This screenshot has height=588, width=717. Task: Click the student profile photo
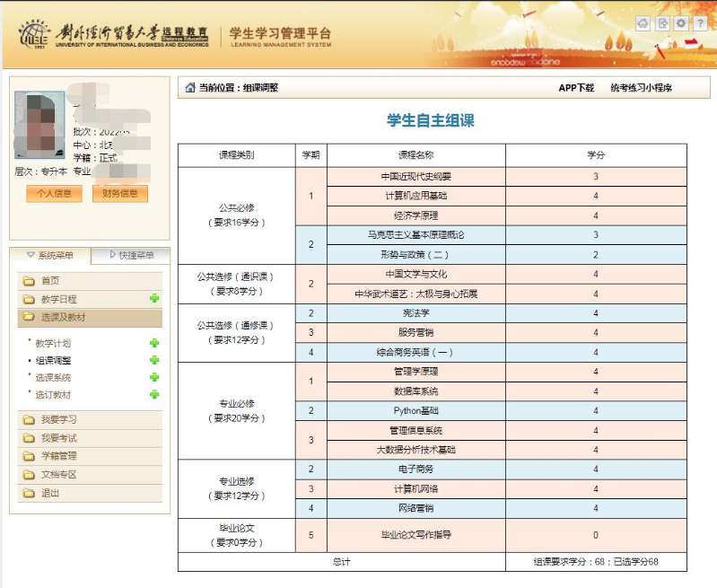click(x=39, y=125)
